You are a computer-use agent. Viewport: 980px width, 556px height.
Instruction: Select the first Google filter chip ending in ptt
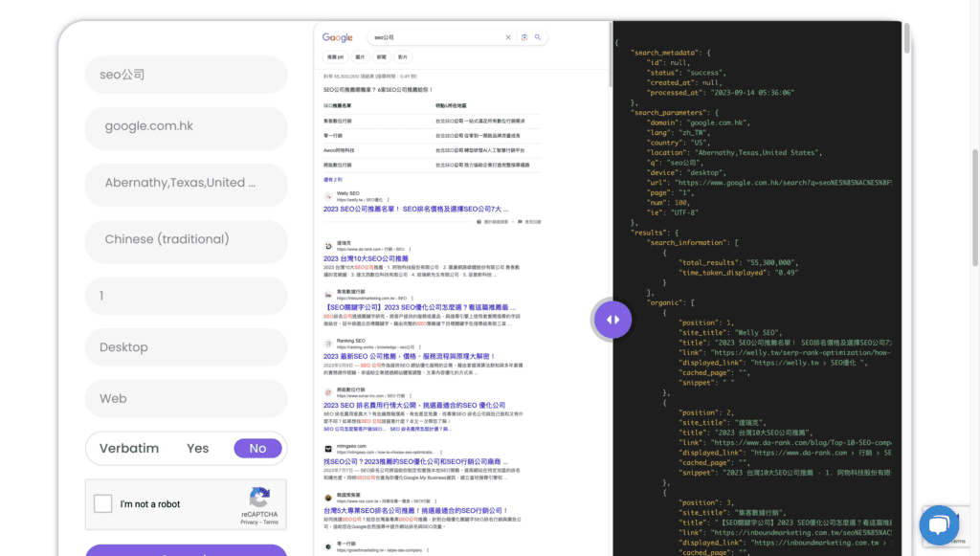click(x=336, y=56)
